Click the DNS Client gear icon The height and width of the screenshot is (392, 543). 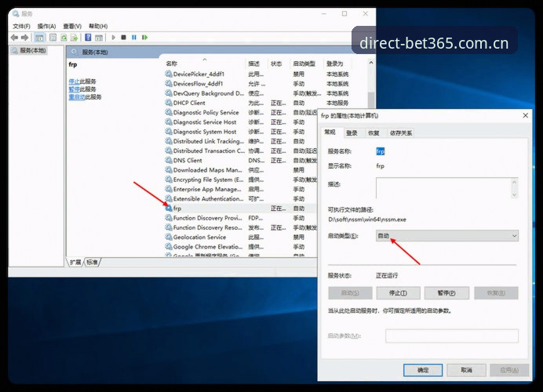[169, 160]
